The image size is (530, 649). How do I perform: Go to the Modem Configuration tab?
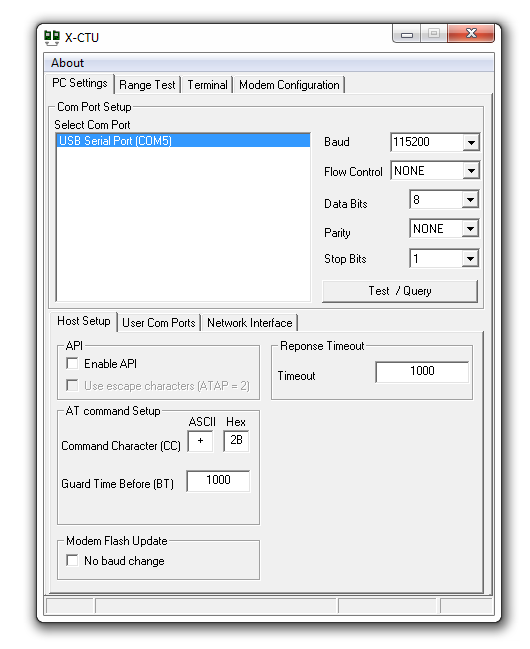(289, 85)
